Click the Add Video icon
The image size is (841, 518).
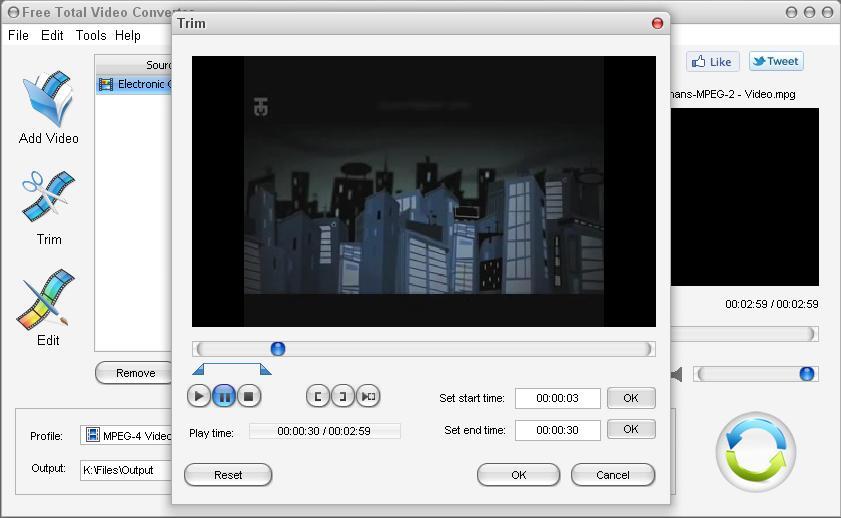(48, 99)
